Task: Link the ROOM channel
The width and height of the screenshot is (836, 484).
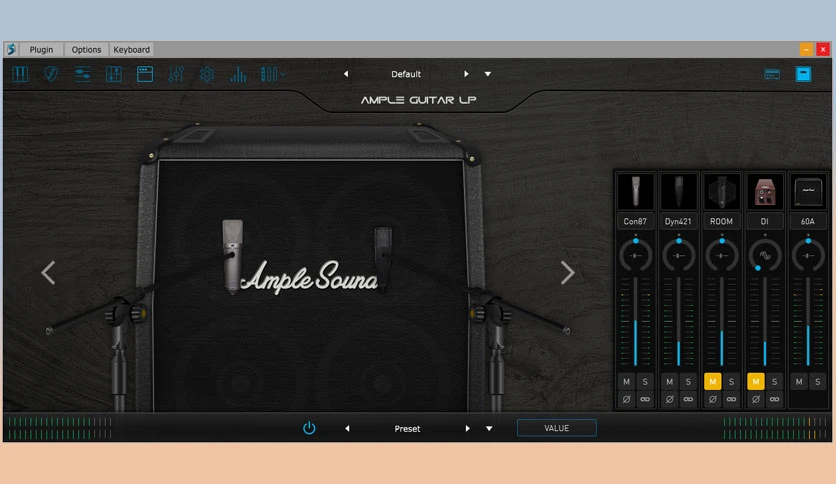Action: [732, 399]
